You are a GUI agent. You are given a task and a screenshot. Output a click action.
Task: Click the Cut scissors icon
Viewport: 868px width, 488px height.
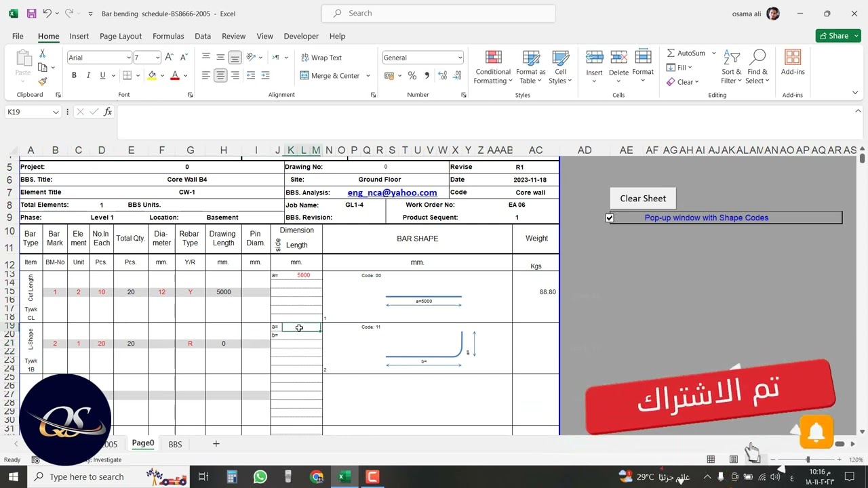[x=43, y=54]
